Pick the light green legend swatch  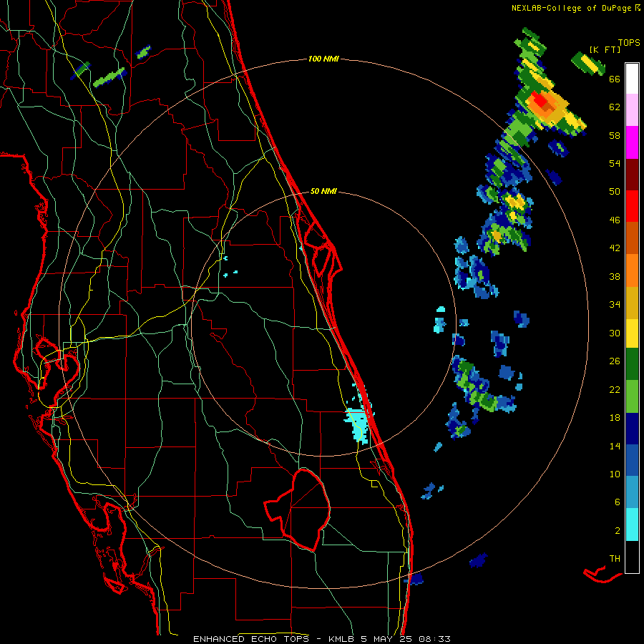[632, 396]
